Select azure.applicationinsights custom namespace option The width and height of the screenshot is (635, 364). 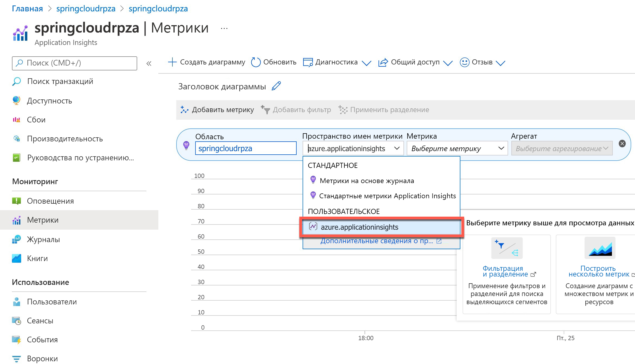pos(381,227)
